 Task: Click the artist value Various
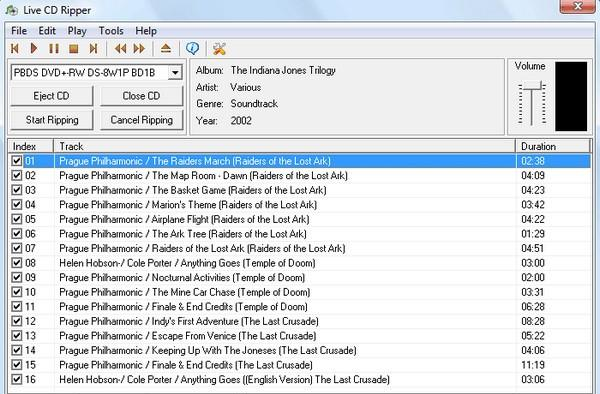tap(245, 87)
